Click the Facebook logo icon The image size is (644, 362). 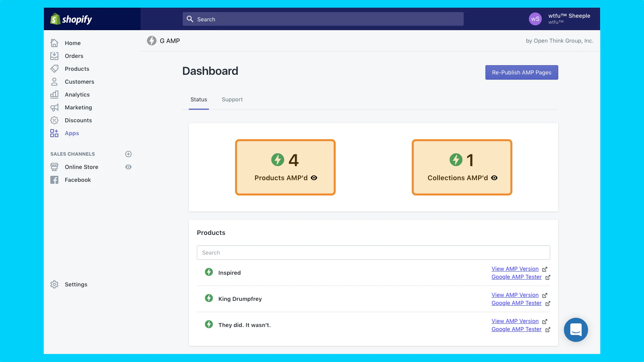(54, 180)
